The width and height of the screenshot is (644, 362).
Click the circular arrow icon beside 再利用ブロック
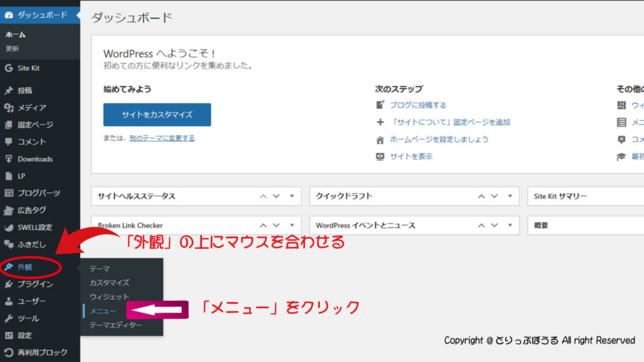(x=9, y=353)
